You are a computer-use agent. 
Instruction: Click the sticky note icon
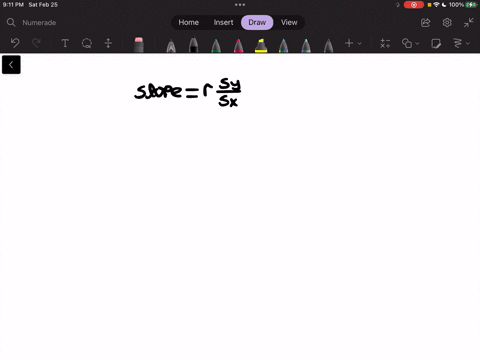436,43
